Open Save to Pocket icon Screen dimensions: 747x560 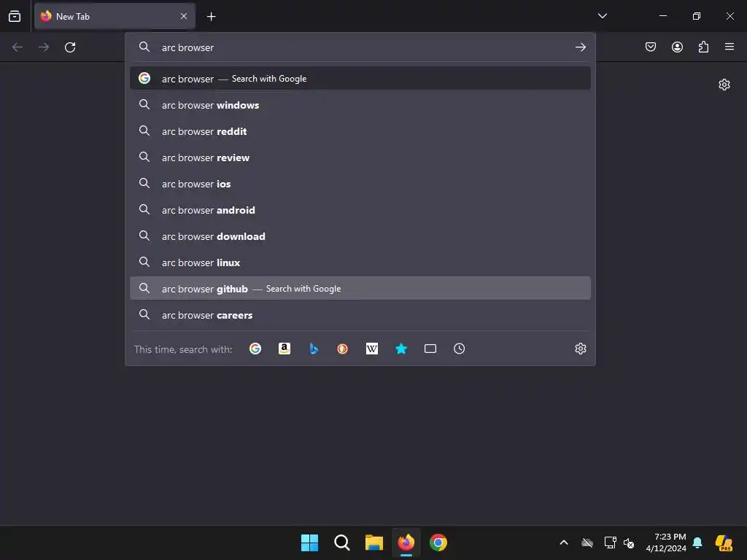point(651,47)
